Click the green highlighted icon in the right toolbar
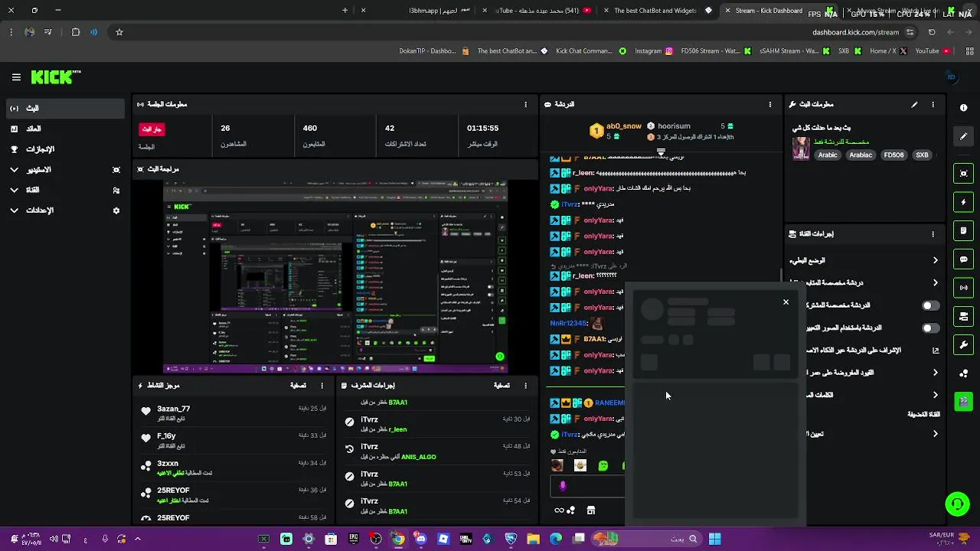 click(x=964, y=401)
